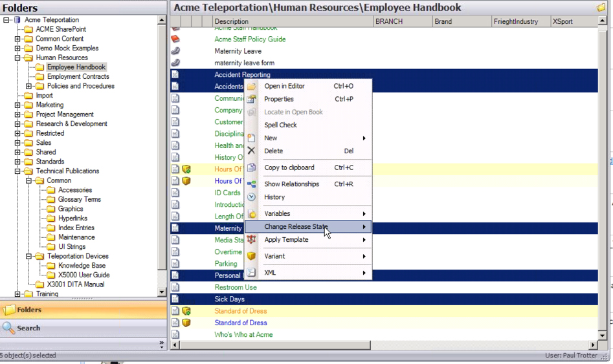Image resolution: width=613 pixels, height=364 pixels.
Task: Click the Show Relationships icon
Action: click(252, 184)
